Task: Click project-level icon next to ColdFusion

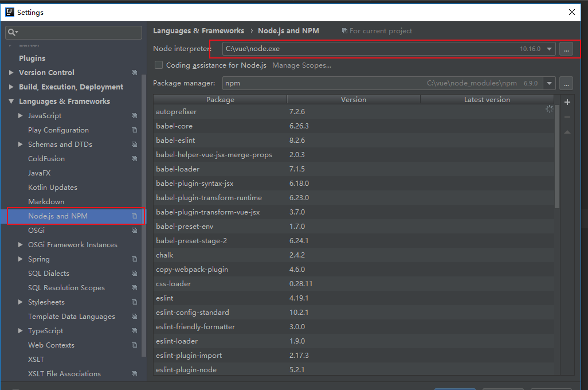Action: [x=134, y=159]
